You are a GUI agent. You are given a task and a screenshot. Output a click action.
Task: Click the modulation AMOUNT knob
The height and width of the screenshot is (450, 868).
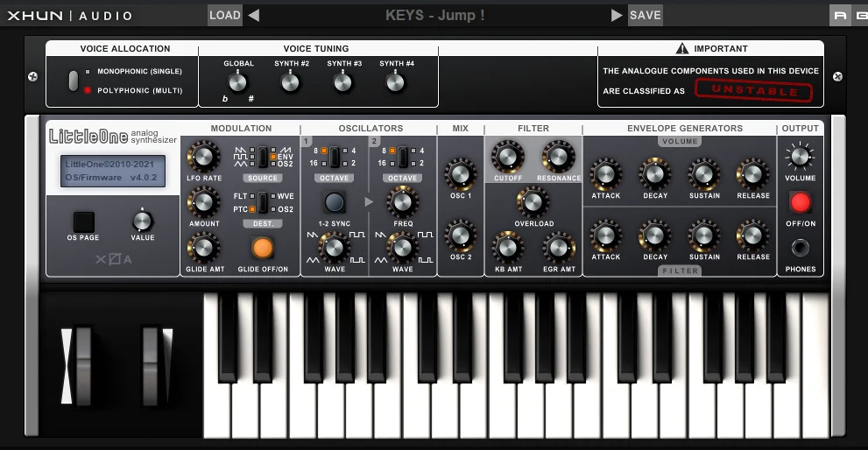click(204, 202)
